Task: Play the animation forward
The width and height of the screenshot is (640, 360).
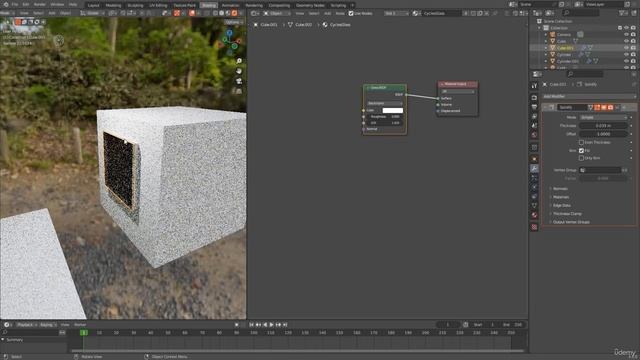Action: click(x=272, y=324)
